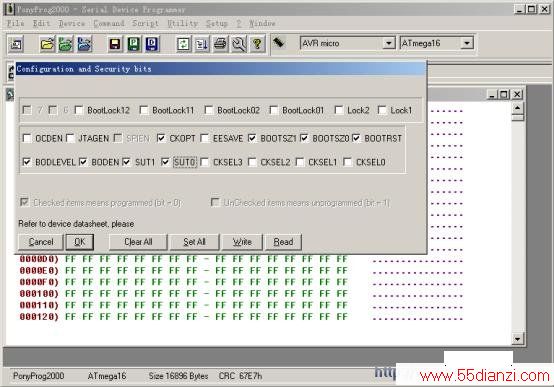Image resolution: width=554 pixels, height=387 pixels.
Task: Click the scrollbar down arrow in hex view
Action: pyautogui.click(x=517, y=339)
